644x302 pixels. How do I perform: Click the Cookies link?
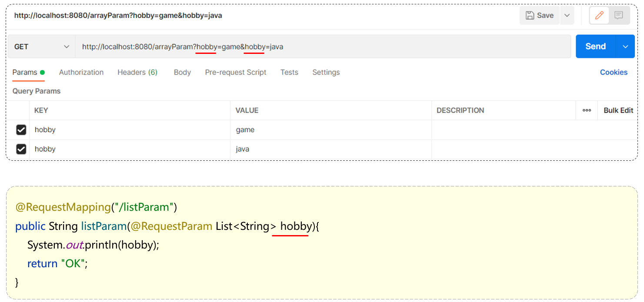(614, 73)
